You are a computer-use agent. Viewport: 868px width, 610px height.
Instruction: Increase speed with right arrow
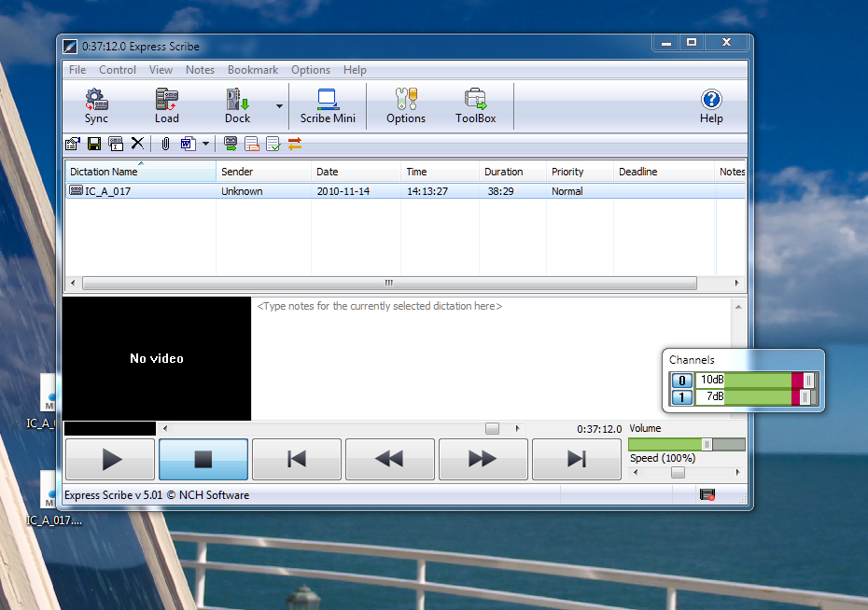tap(737, 472)
